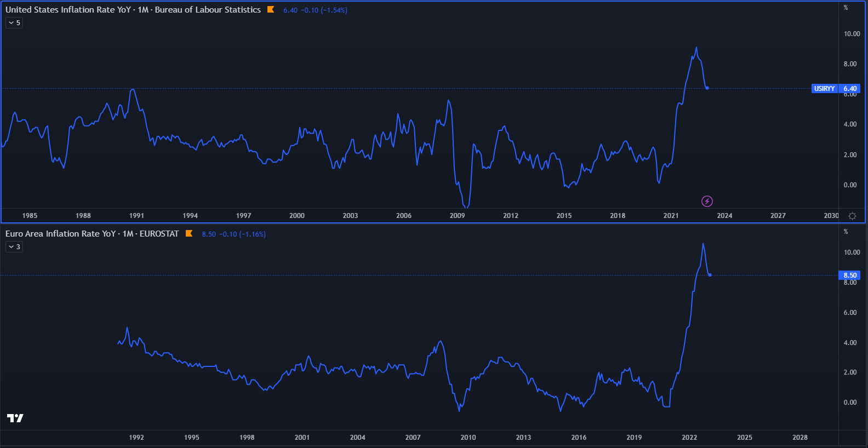Image resolution: width=868 pixels, height=448 pixels.
Task: Click the percent unit icon on top chart
Action: coord(846,8)
